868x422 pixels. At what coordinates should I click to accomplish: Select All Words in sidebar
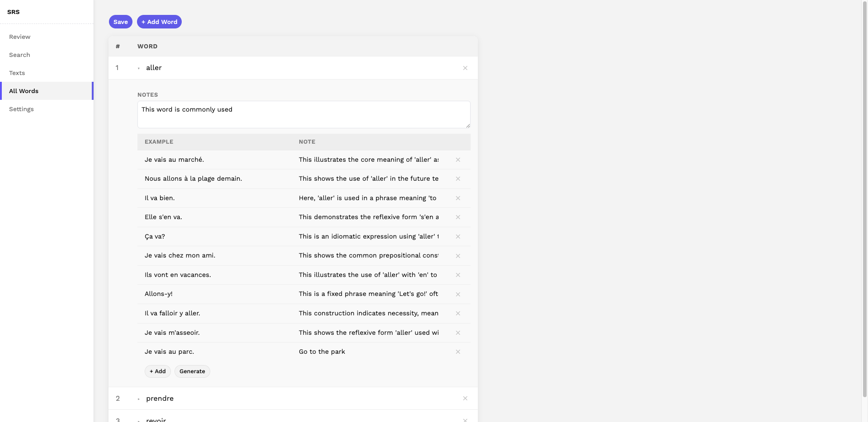(47, 91)
